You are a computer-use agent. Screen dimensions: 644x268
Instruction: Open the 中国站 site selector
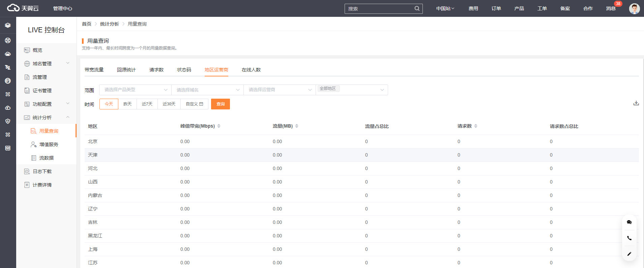(445, 8)
